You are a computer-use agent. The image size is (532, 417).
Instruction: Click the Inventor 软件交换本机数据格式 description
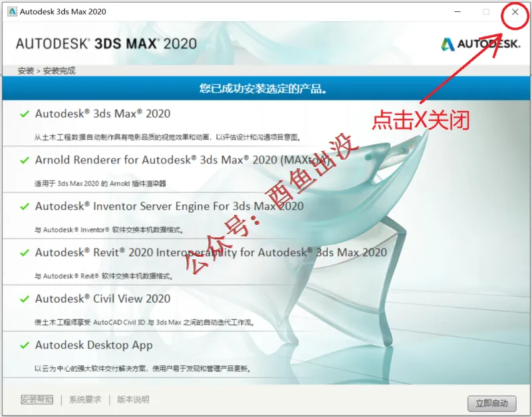tap(109, 229)
